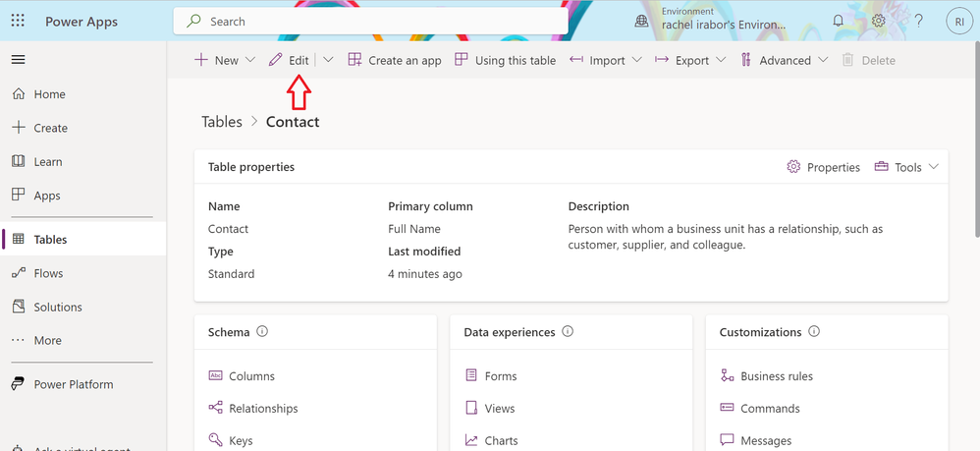
Task: Click the environment globe icon
Action: pos(642,21)
